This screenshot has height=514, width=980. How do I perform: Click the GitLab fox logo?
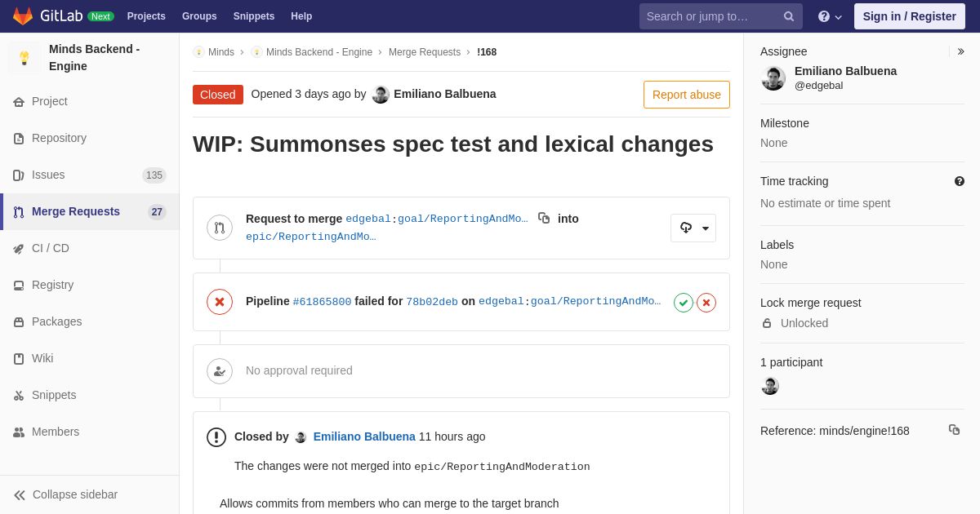pos(23,16)
